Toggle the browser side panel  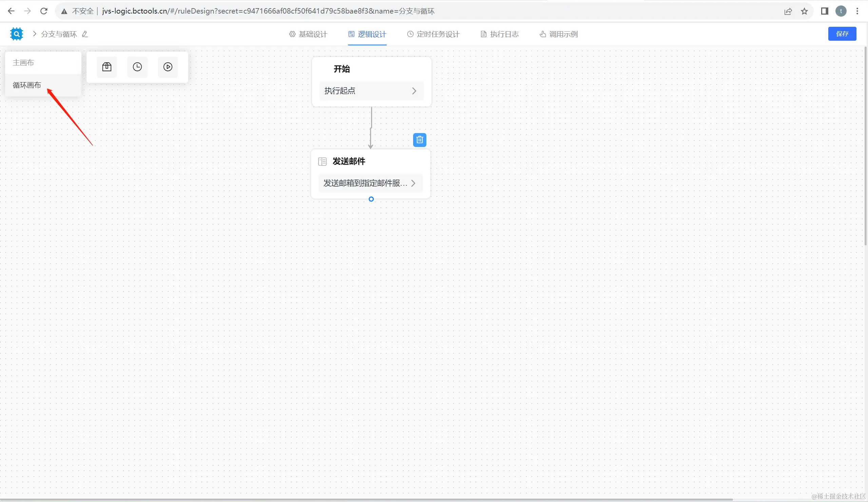(824, 12)
